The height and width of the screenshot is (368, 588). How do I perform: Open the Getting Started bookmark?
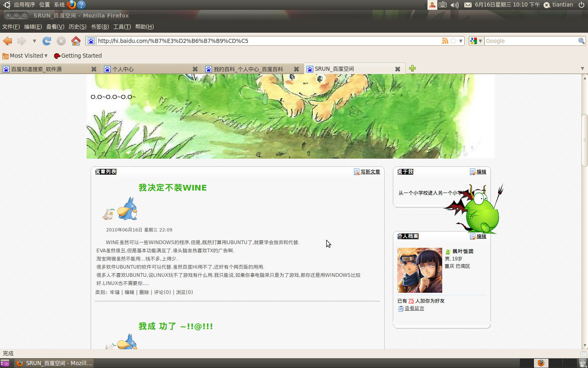[78, 56]
